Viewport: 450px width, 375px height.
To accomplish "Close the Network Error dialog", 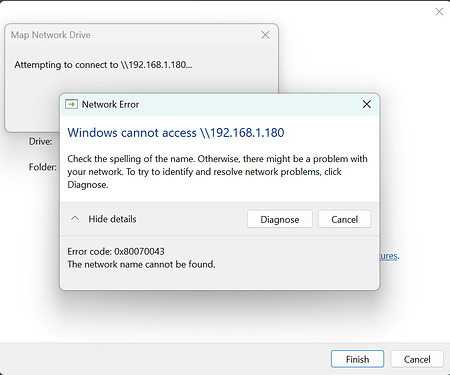I will point(367,104).
